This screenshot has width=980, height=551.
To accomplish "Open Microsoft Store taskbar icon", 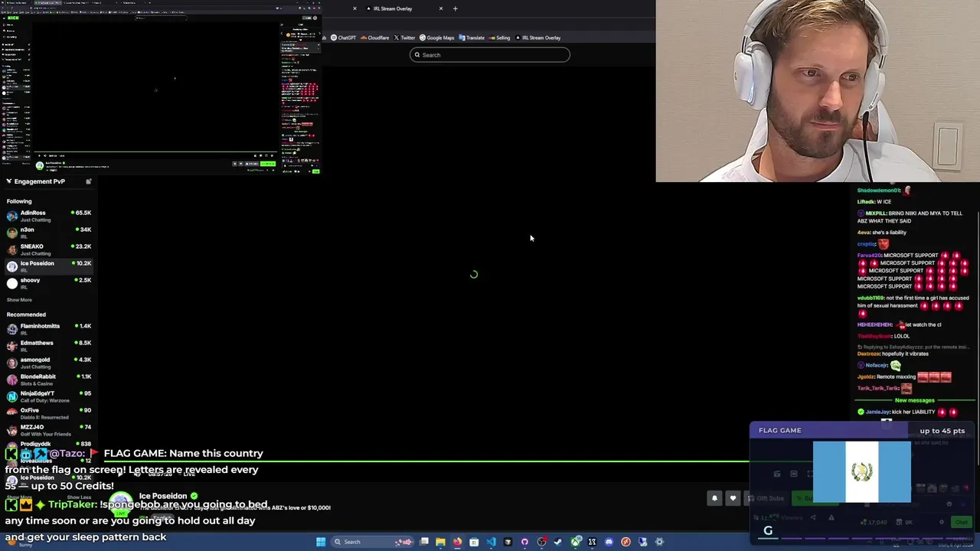I will click(x=474, y=542).
